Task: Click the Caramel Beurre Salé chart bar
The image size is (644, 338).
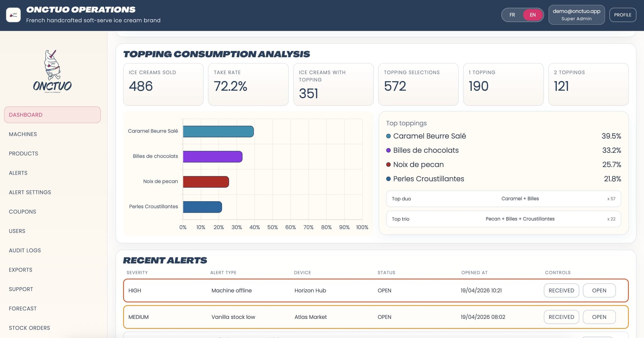Action: point(218,131)
